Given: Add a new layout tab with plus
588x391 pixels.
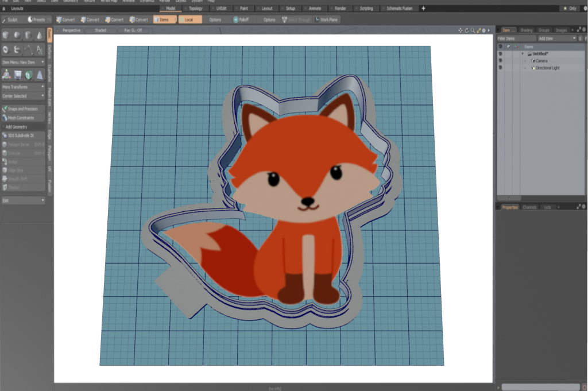Looking at the screenshot, I should click(423, 8).
